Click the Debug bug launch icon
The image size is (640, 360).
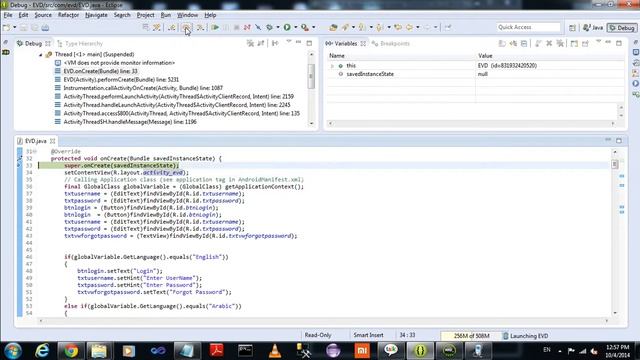(269, 27)
